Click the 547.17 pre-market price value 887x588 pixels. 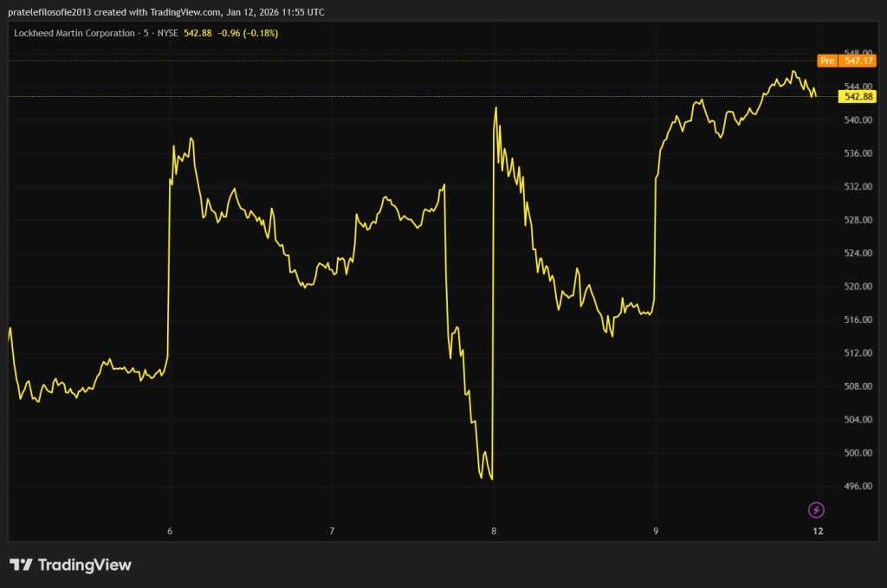pyautogui.click(x=858, y=61)
